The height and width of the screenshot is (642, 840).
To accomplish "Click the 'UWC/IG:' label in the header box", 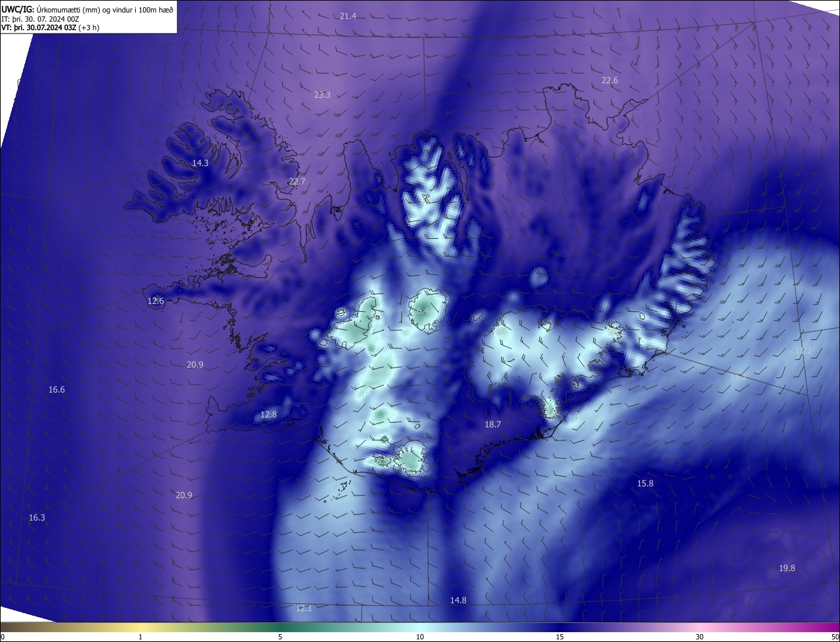I will (18, 9).
